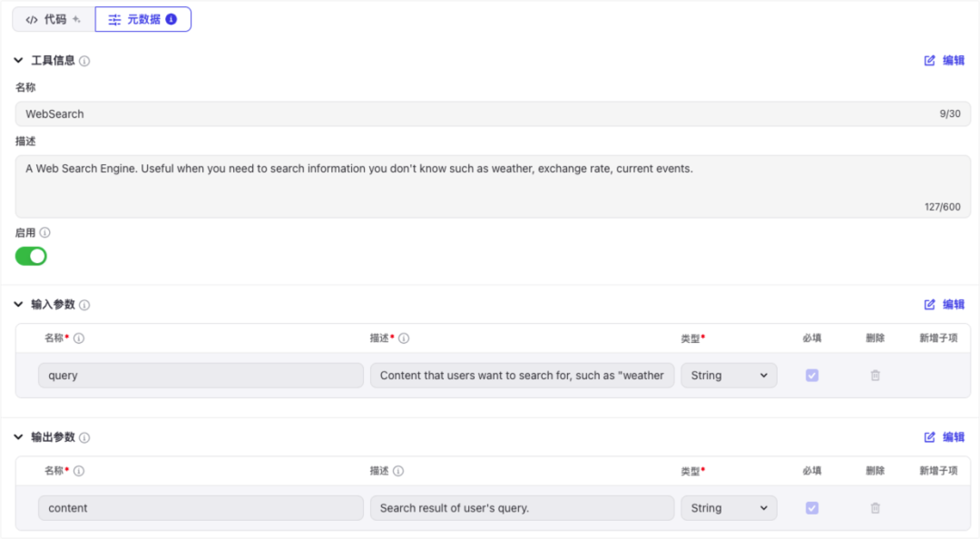Click the info icon beside 输入参数 heading
Screen dimensions: 980x539
coord(84,305)
